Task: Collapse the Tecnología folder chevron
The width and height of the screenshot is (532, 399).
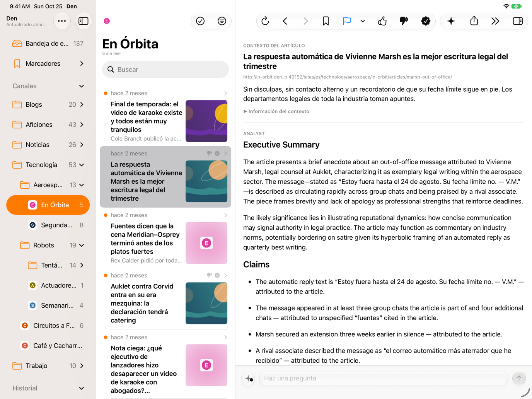Action: tap(82, 165)
